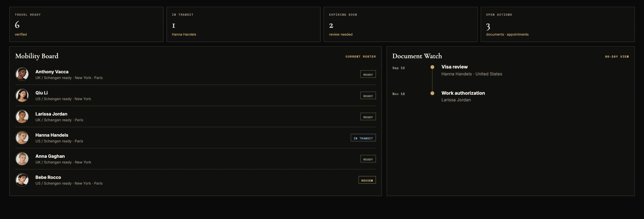Select the name "Bebe Rocco"
Screen dimensions: 644x219
(x=48, y=177)
